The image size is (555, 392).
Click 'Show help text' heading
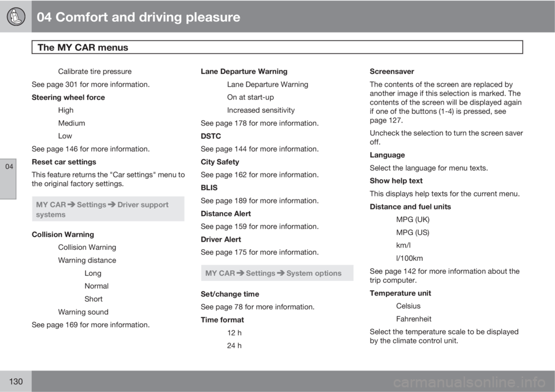(x=396, y=181)
